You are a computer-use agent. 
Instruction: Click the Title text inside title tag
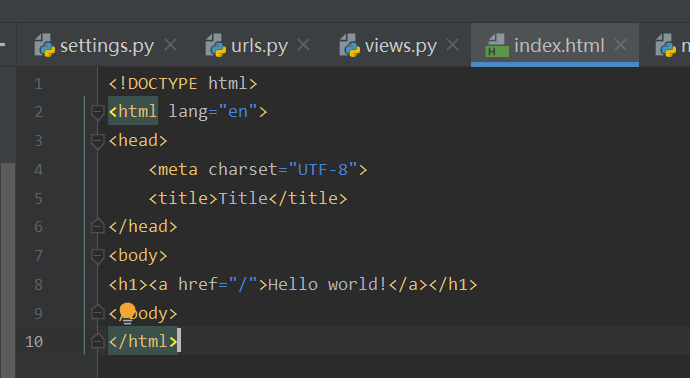[243, 198]
